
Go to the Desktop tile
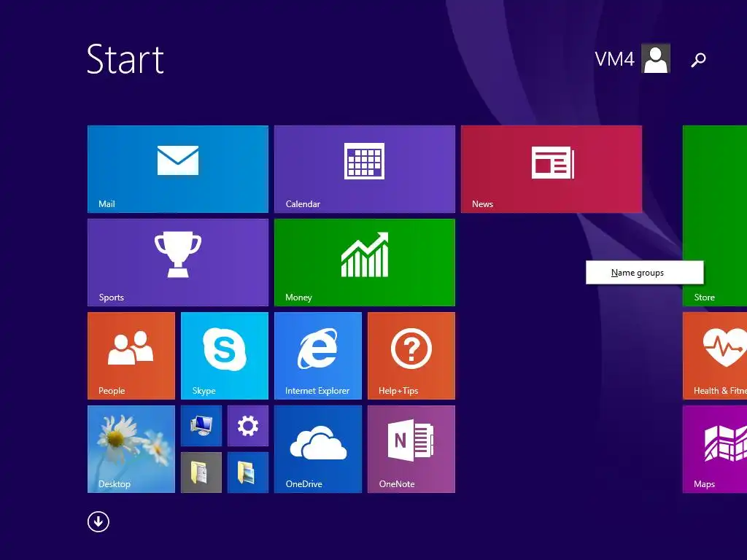click(x=131, y=449)
